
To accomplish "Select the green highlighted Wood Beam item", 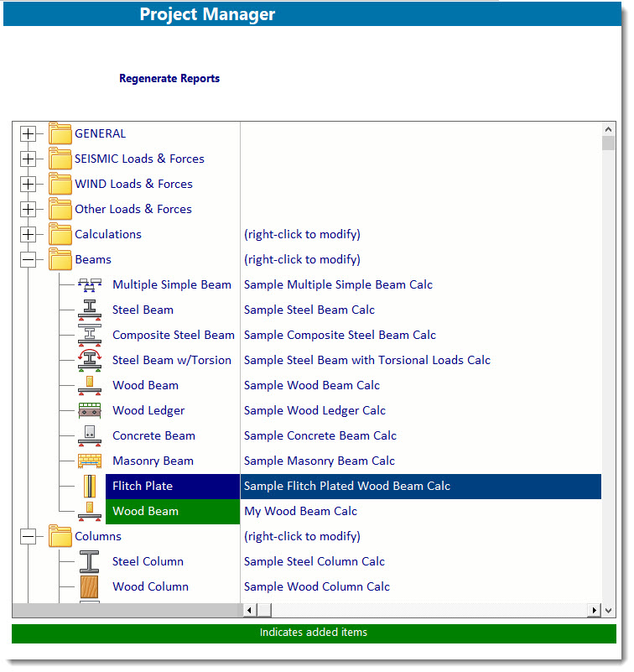I will (x=145, y=512).
